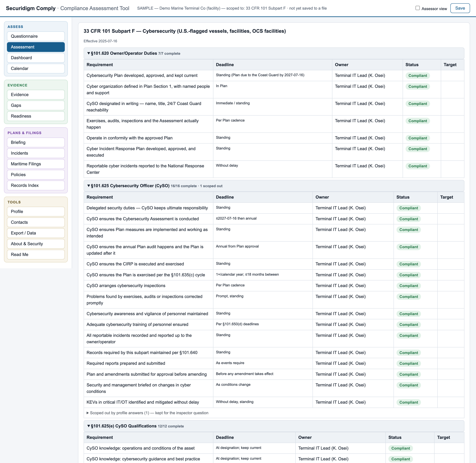Click the '≤2027-07-16 then annual' deadline

pos(236,218)
